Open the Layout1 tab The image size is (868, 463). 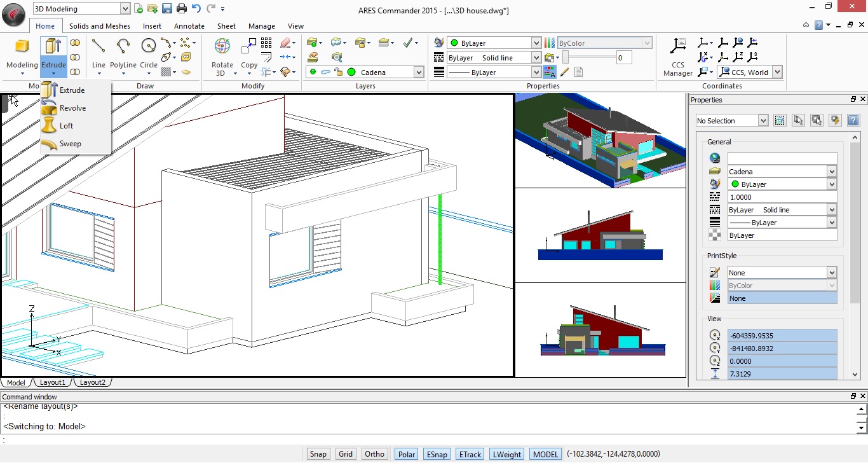point(53,382)
